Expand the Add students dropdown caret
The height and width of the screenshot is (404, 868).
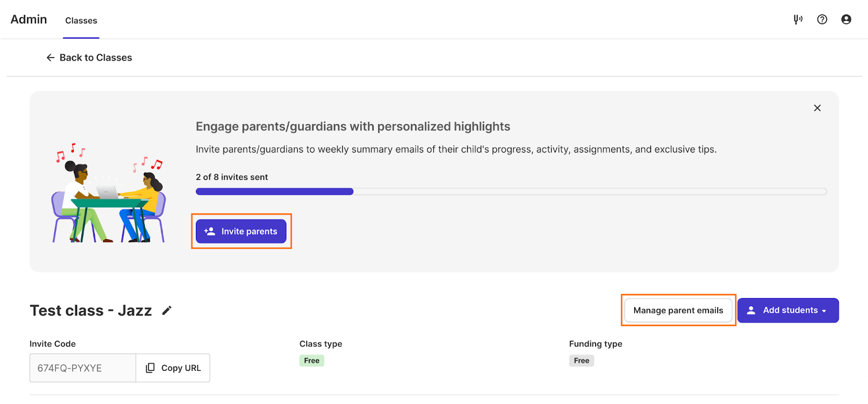coord(824,311)
